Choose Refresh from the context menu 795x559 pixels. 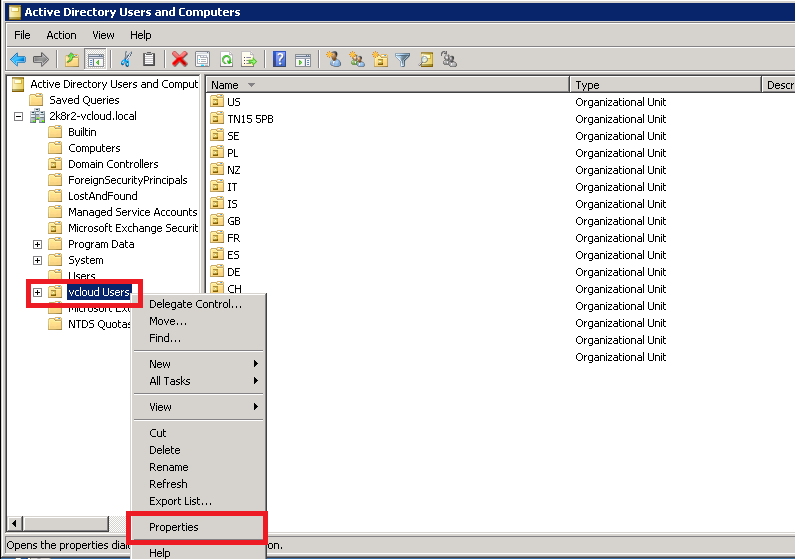[x=198, y=484]
